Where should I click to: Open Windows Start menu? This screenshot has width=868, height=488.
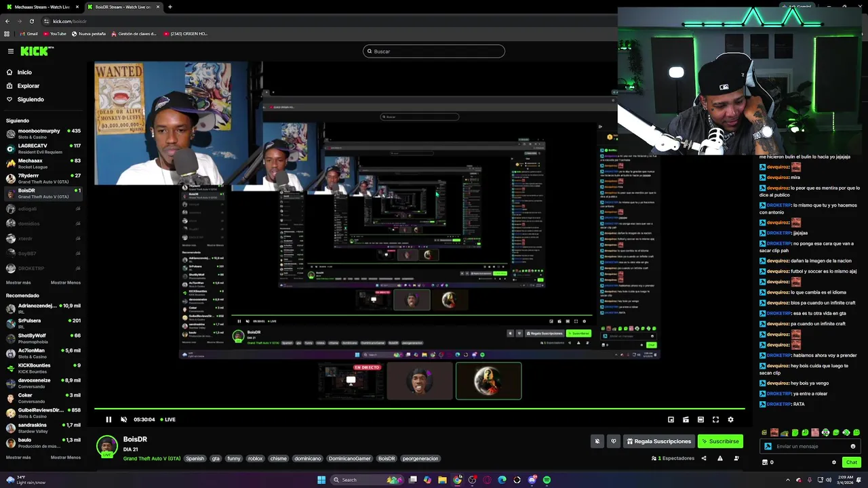pyautogui.click(x=321, y=480)
